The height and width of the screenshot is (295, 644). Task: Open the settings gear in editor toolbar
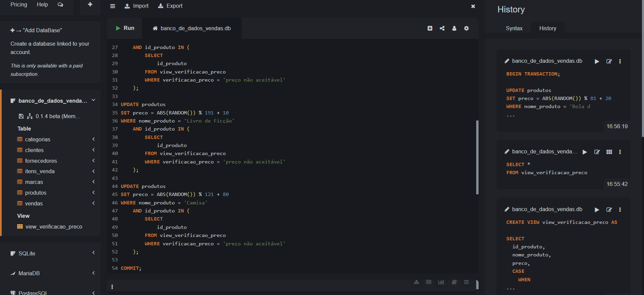(x=466, y=28)
